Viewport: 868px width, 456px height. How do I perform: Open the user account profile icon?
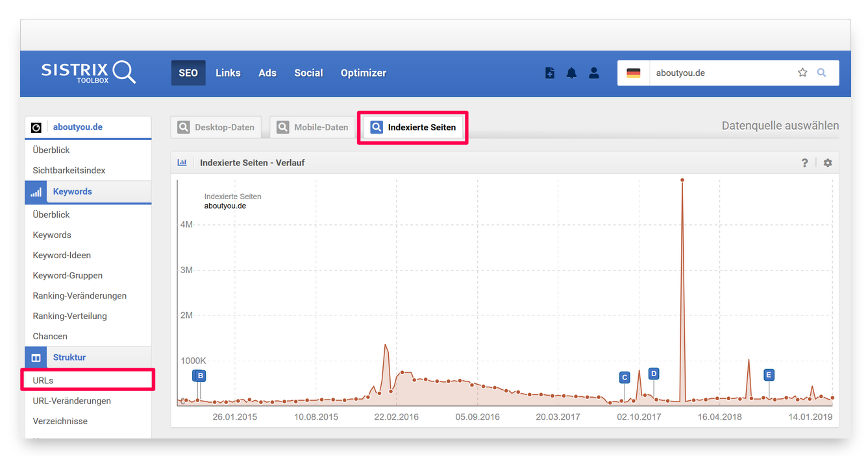coord(594,73)
